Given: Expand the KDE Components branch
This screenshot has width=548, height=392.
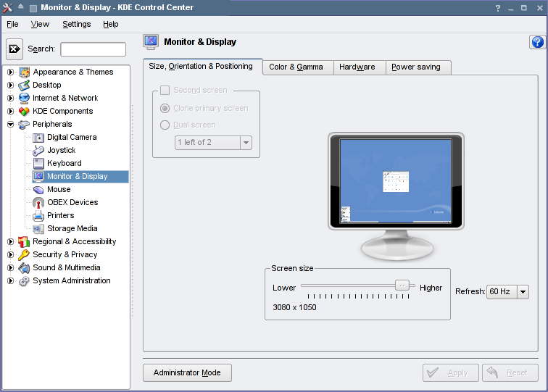Looking at the screenshot, I should pos(10,111).
